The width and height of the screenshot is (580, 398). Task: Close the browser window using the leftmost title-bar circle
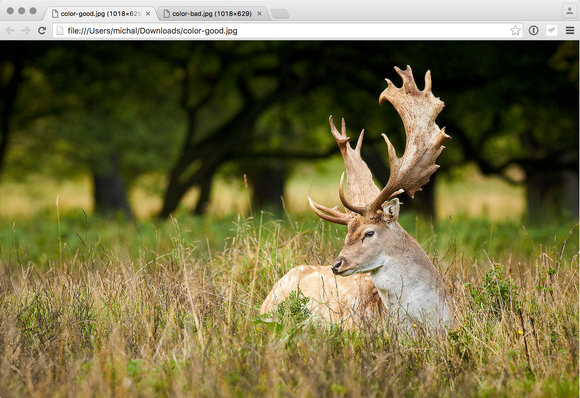[10, 11]
